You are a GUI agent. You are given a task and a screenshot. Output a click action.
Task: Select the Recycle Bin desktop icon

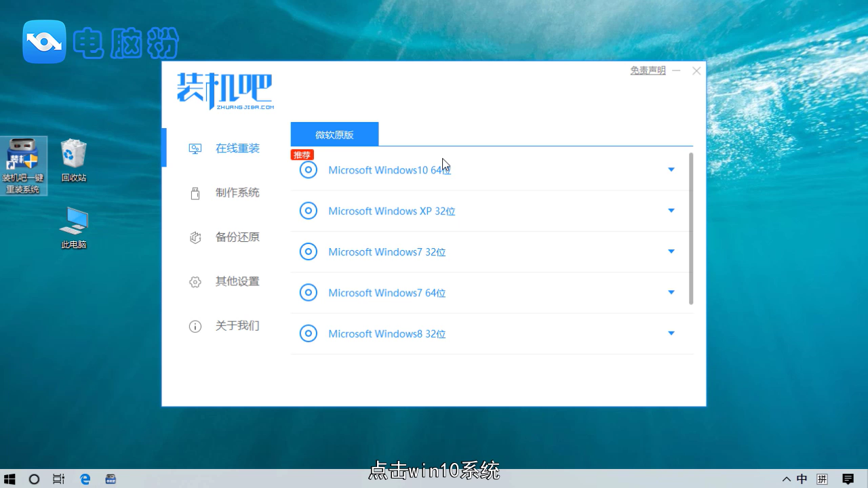click(74, 161)
